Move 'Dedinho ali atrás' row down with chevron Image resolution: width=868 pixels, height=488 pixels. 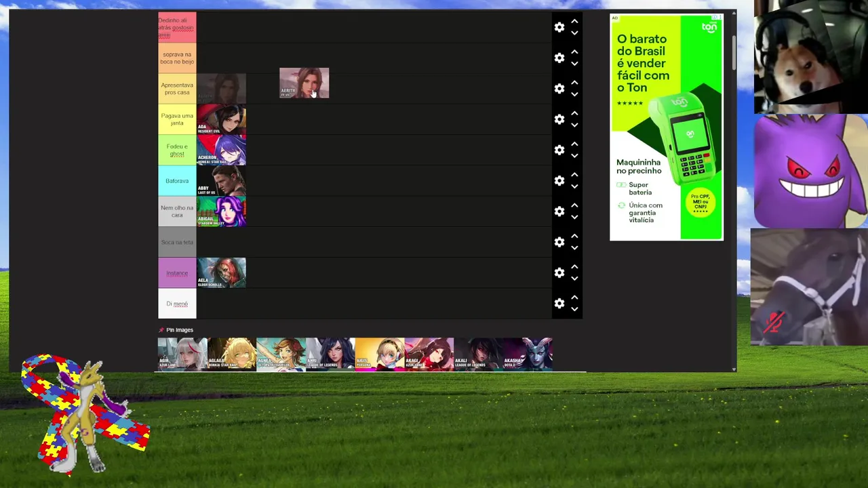(574, 33)
